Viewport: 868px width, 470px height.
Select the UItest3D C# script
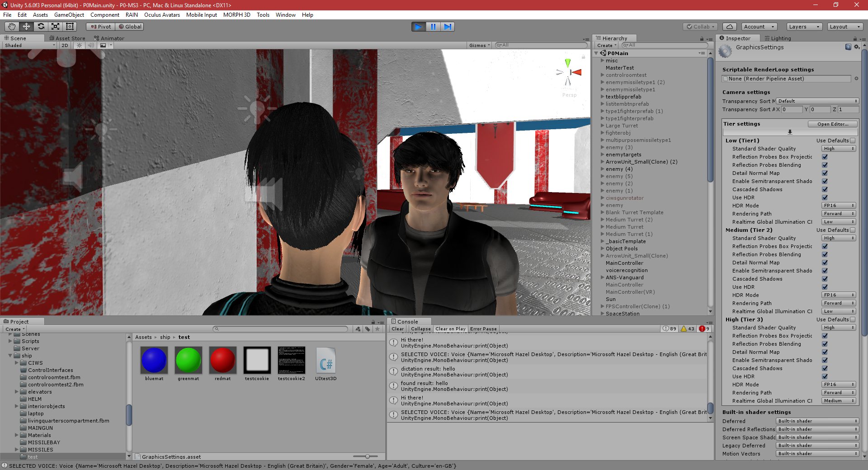[325, 360]
